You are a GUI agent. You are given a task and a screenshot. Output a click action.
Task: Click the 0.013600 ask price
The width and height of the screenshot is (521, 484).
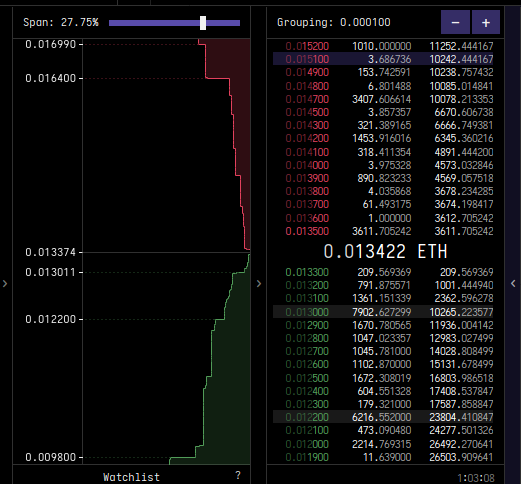307,218
